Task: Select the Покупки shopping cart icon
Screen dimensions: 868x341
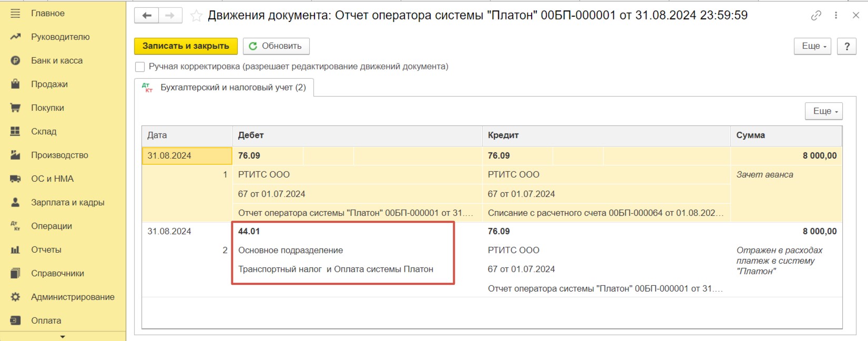Action: click(x=15, y=108)
